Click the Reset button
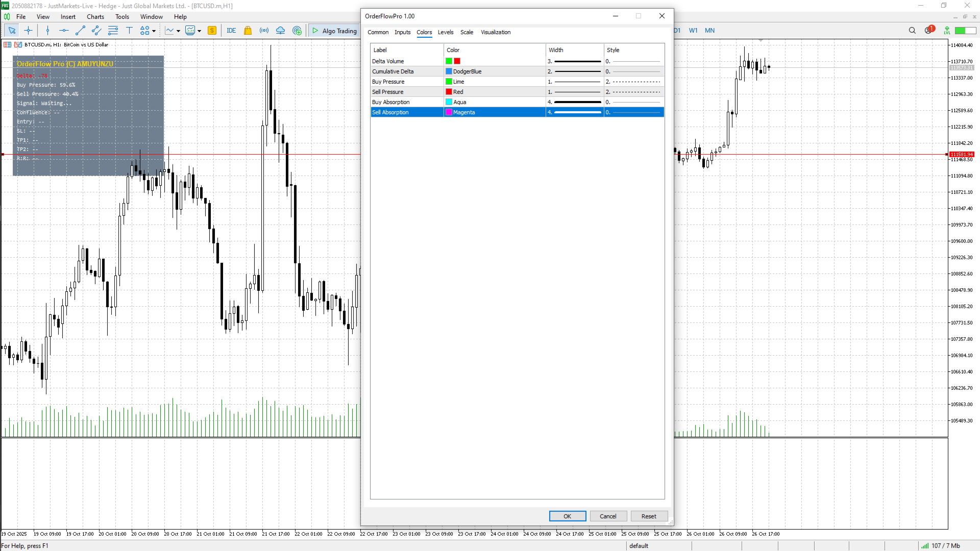 tap(649, 516)
